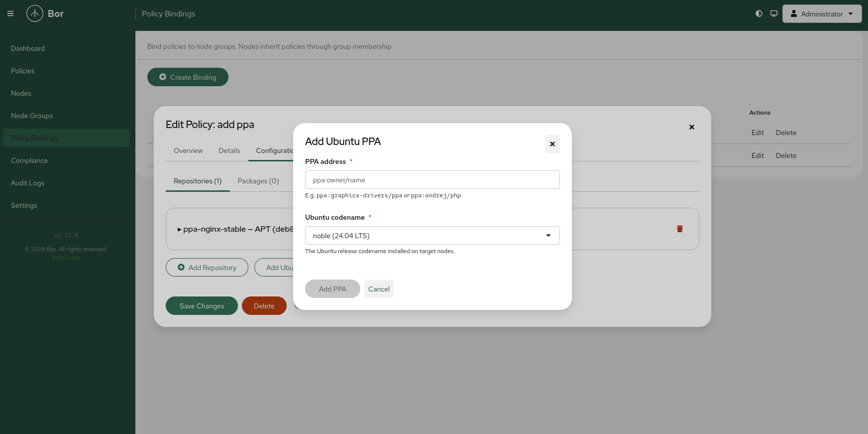
Task: Click Edit in the first binding row
Action: point(758,133)
